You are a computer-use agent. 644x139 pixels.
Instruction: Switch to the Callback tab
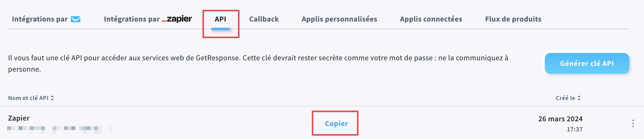(264, 19)
